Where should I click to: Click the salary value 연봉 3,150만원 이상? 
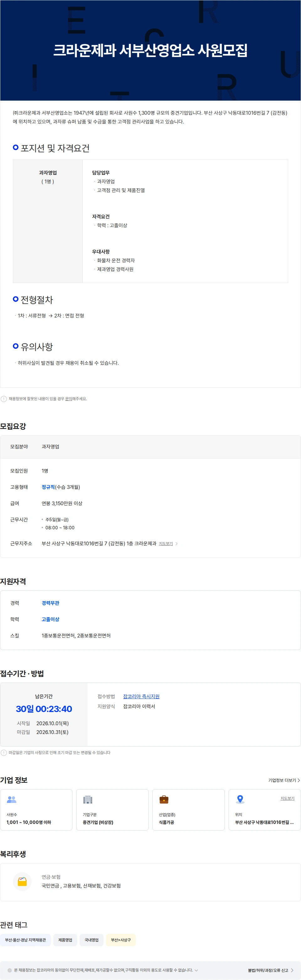62,503
